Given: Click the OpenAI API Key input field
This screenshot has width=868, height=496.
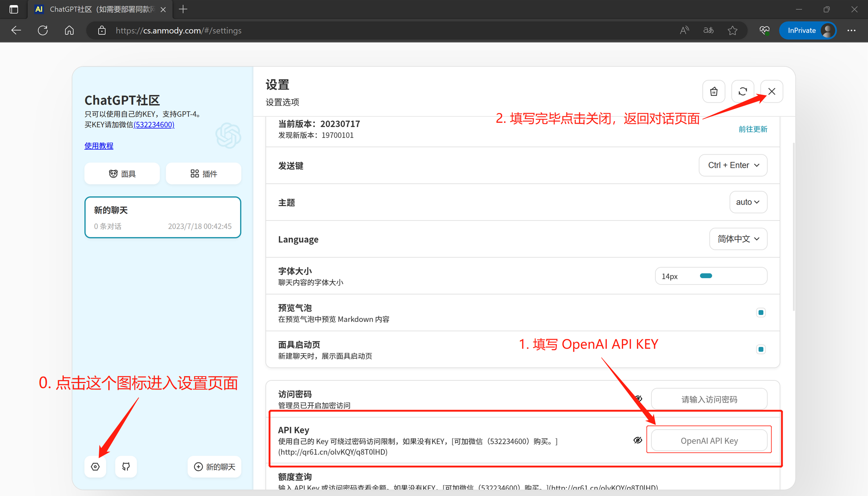Looking at the screenshot, I should coord(709,440).
